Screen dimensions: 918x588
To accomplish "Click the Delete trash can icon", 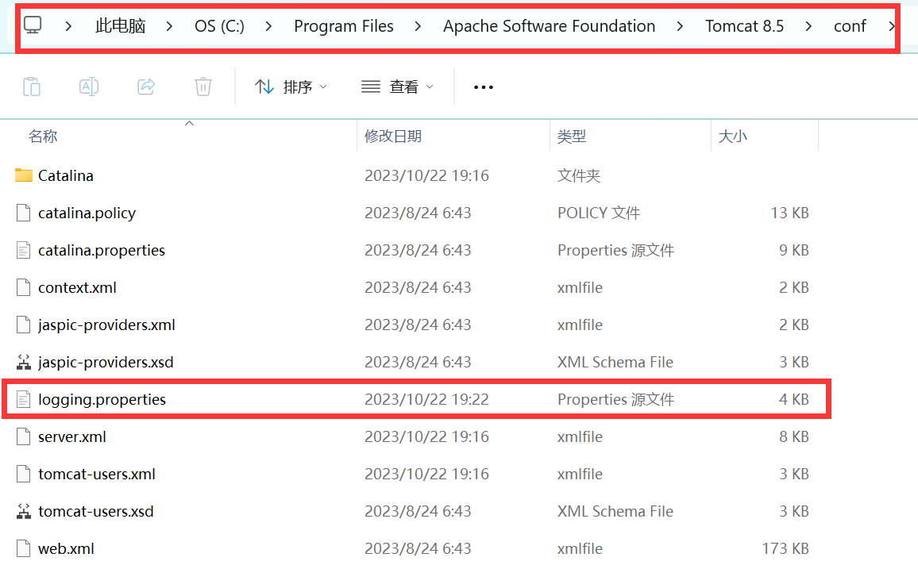I will pyautogui.click(x=203, y=86).
